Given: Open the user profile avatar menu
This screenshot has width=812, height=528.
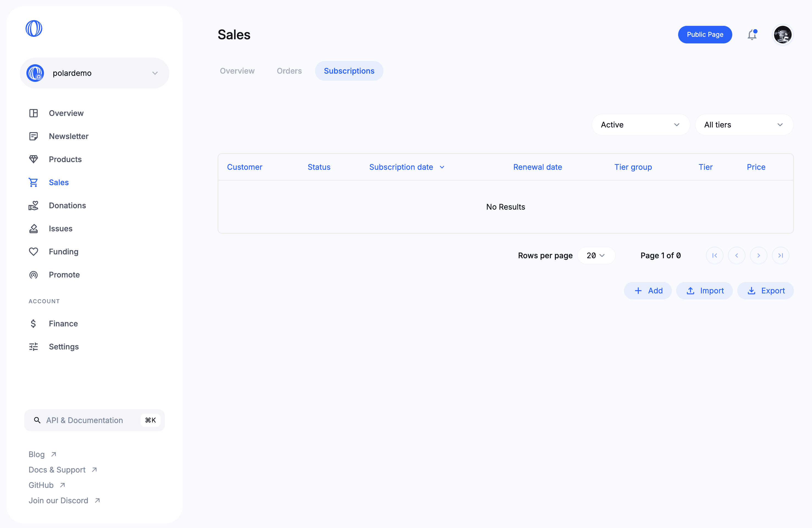Looking at the screenshot, I should (x=782, y=35).
